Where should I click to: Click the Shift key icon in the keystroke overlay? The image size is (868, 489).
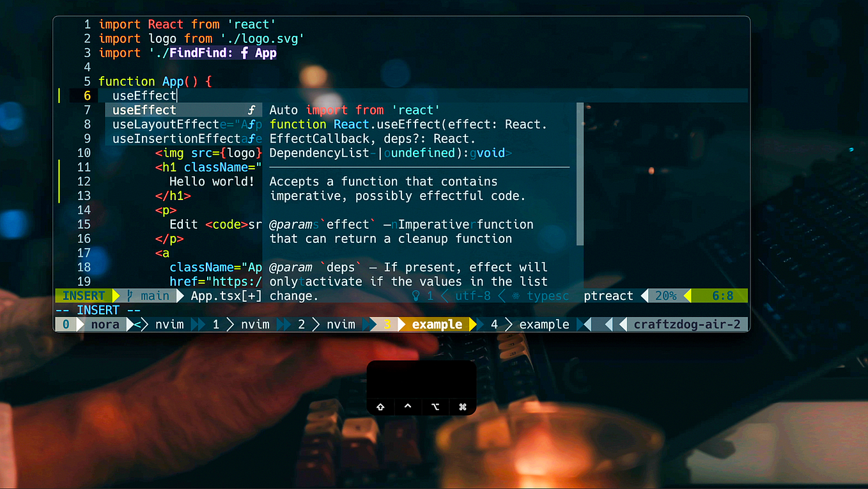pos(380,407)
